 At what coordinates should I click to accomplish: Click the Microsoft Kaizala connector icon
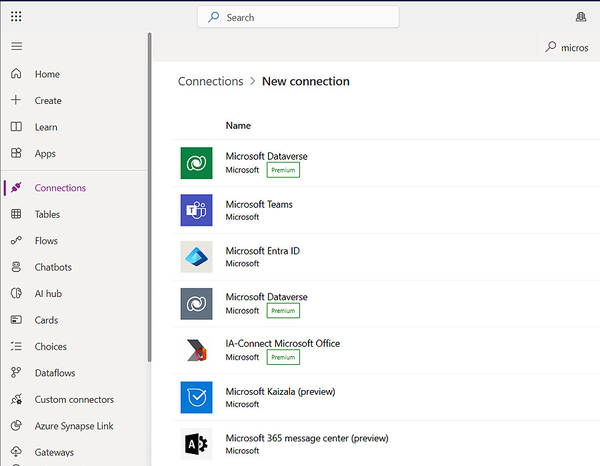tap(196, 397)
